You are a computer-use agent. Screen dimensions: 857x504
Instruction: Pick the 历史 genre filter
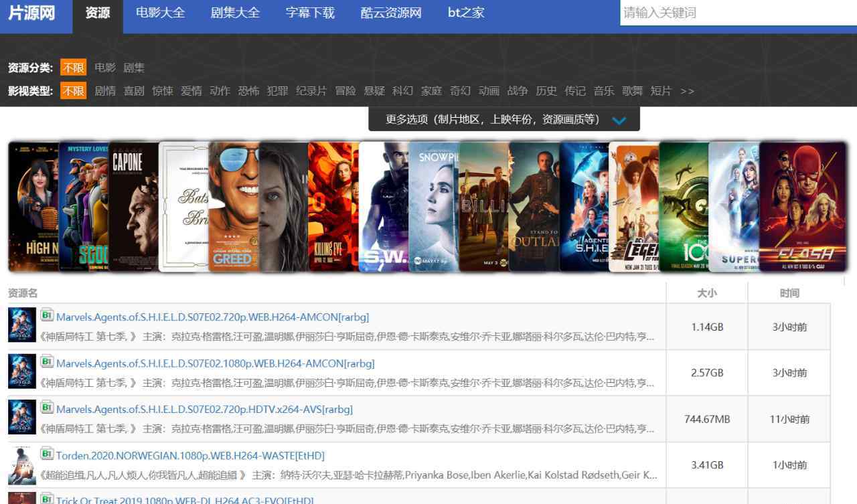pyautogui.click(x=546, y=90)
